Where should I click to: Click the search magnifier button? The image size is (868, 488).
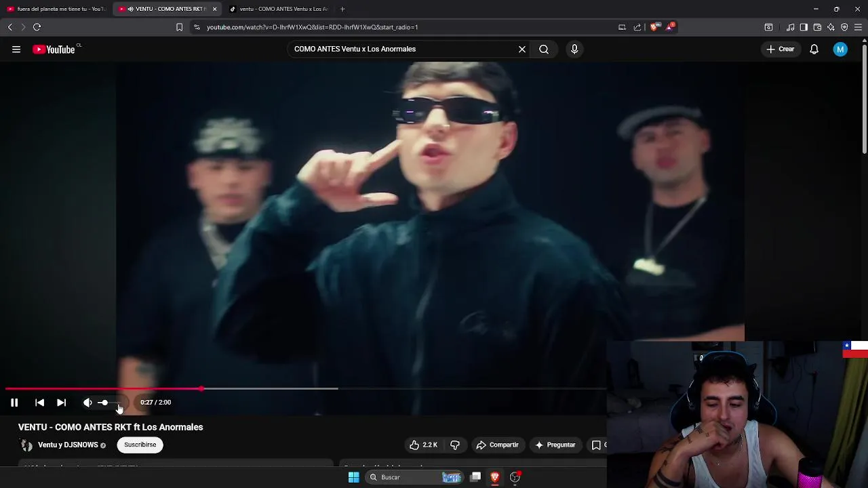coord(544,49)
